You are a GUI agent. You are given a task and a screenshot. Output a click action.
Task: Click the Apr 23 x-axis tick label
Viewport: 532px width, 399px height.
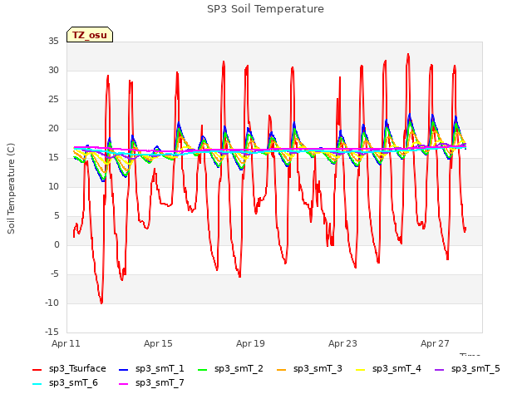point(342,343)
